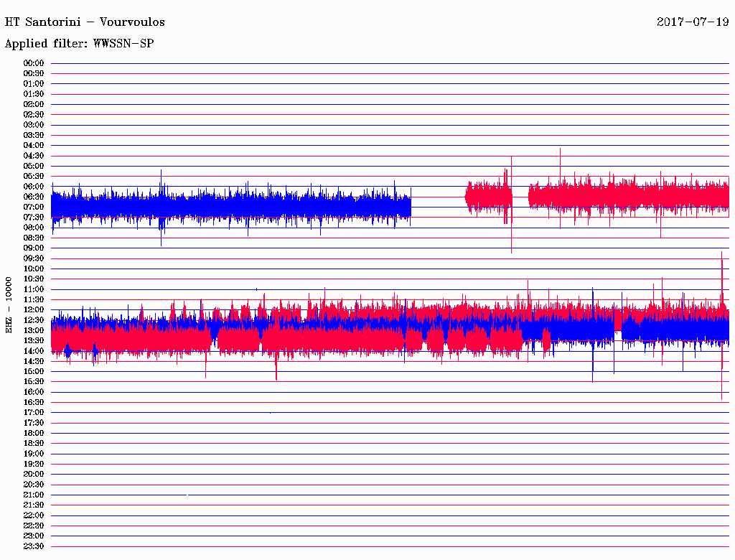Select the 09:00 time label
This screenshot has width=735, height=560.
(34, 248)
